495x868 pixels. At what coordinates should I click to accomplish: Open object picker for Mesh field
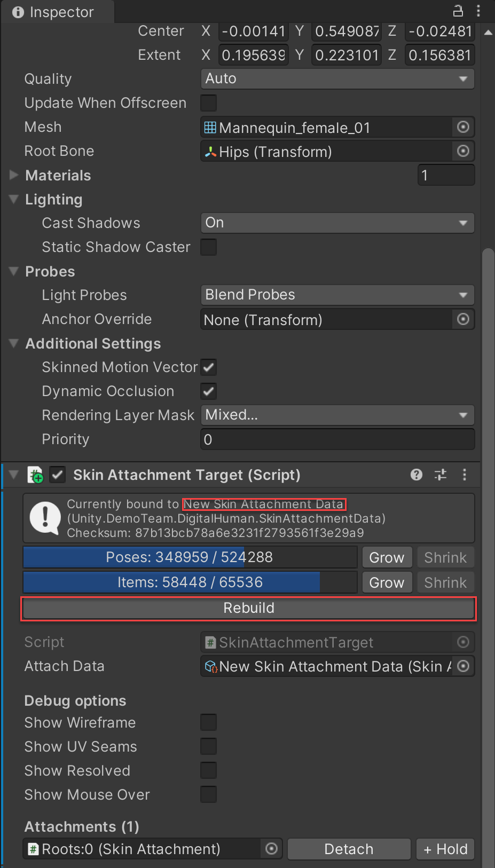pos(463,127)
